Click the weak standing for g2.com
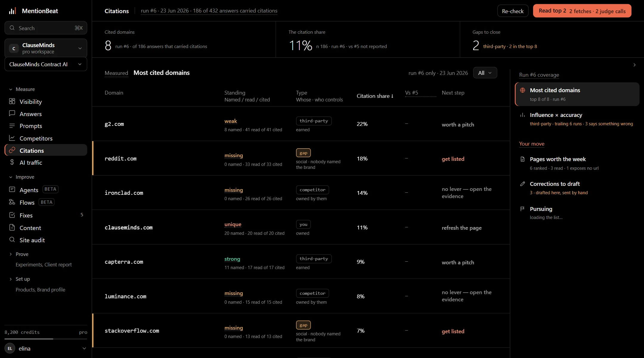644x358 pixels. (230, 121)
